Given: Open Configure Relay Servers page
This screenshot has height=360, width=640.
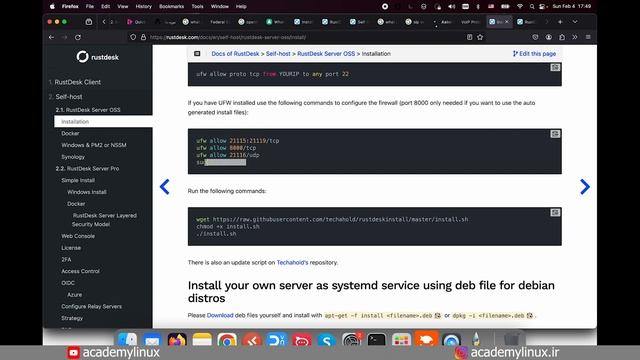Looking at the screenshot, I should [x=91, y=307].
